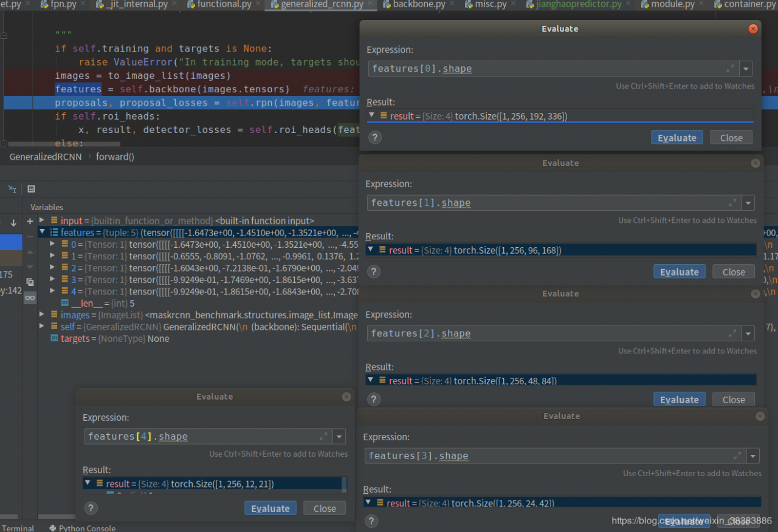Close the features[4].shape dialog via X
The height and width of the screenshot is (532, 778).
point(346,397)
